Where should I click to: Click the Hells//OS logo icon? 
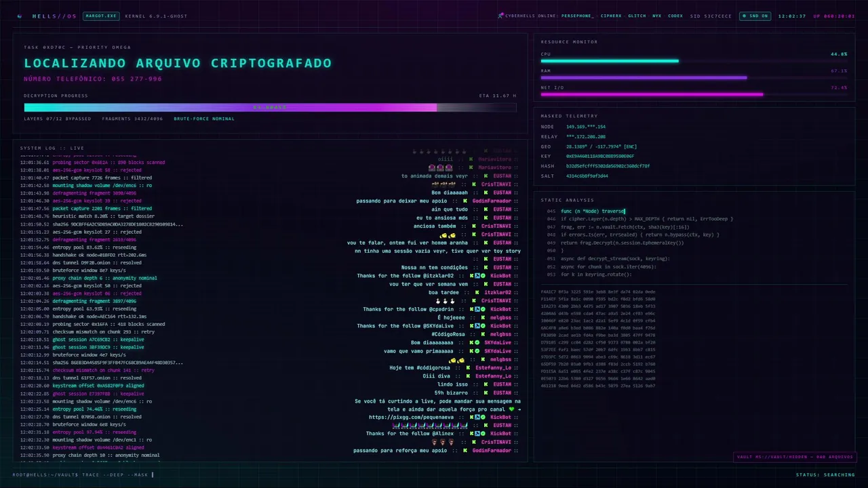20,16
